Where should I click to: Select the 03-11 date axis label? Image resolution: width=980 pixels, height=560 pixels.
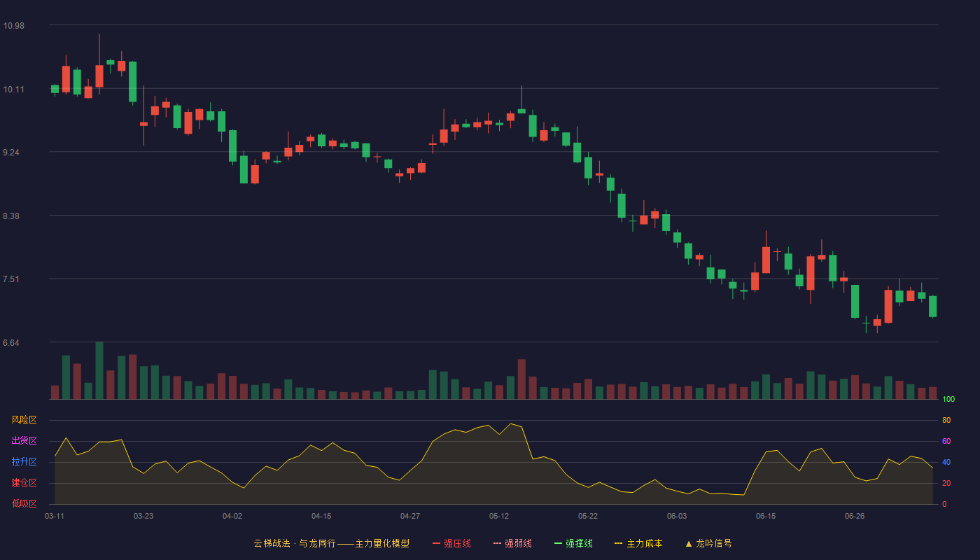click(55, 516)
